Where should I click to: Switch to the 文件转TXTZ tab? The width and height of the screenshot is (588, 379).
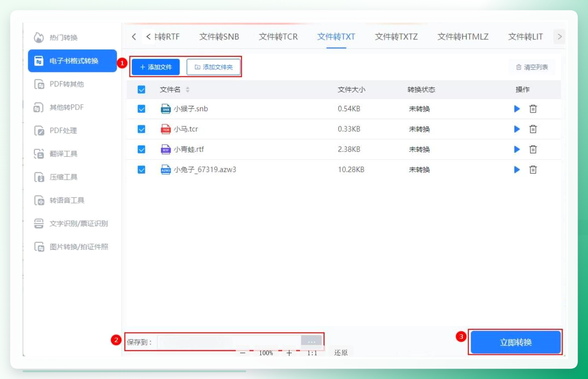click(396, 37)
